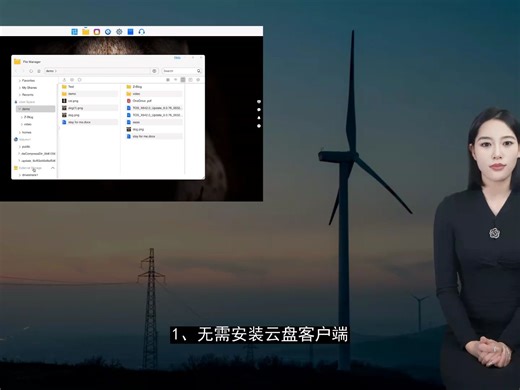
Task: Click the upload icon in file toolbar
Action: coord(64,80)
